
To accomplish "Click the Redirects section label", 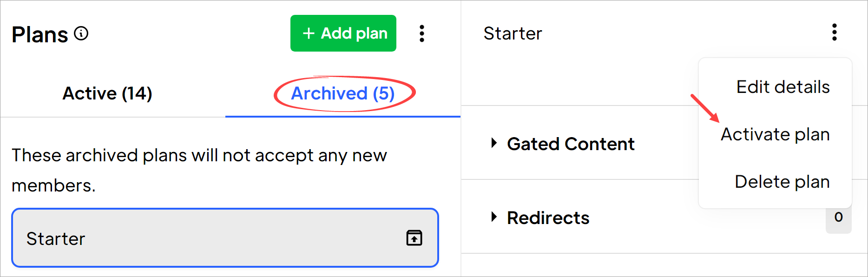I will [548, 218].
